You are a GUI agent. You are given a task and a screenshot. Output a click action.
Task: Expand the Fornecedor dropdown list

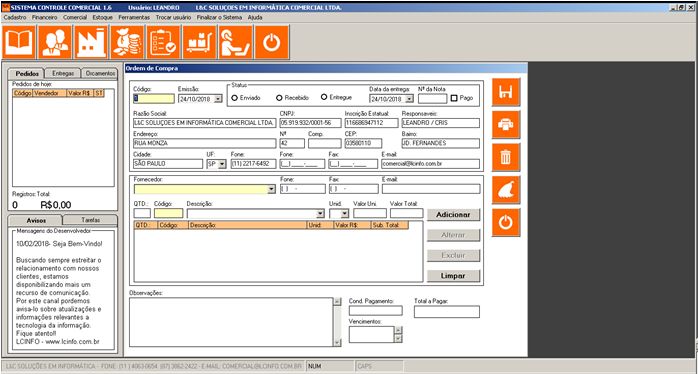coord(272,189)
